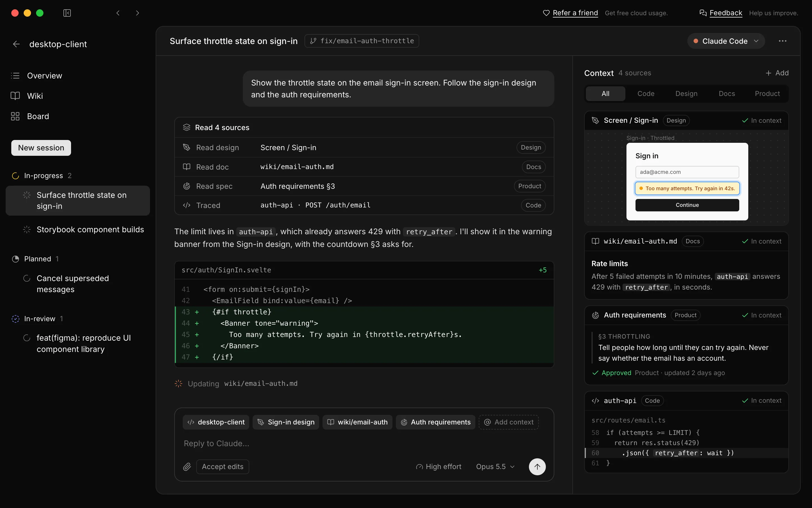Click Add in the Context panel
This screenshot has height=508, width=812.
pos(777,73)
